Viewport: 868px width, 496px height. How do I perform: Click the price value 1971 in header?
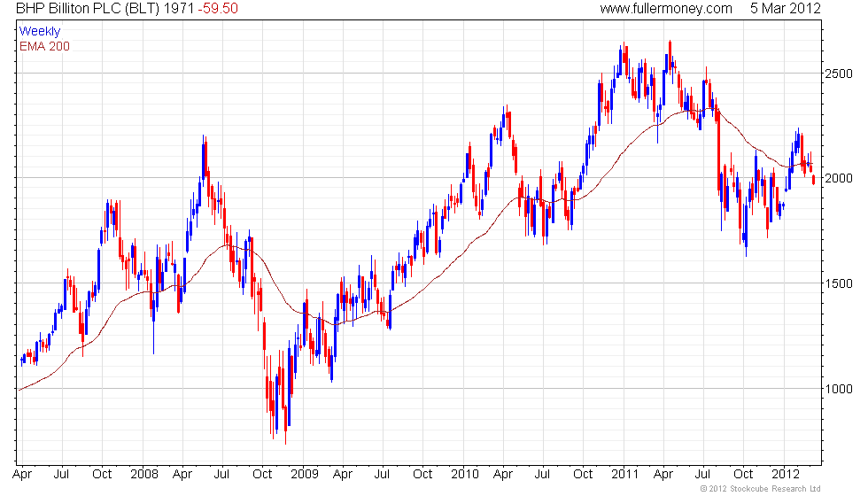pos(179,8)
